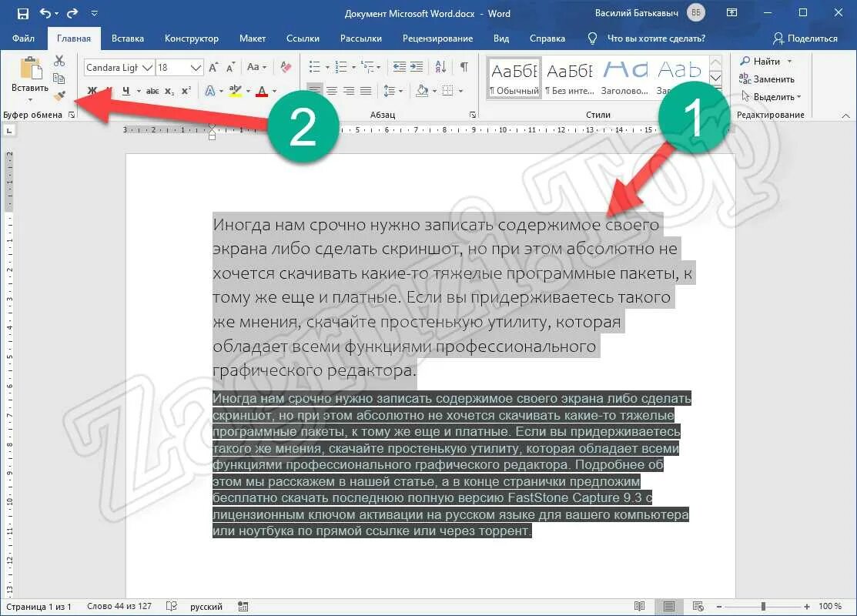Adjust the zoom slider handle
Screen dimensions: 857x616
pyautogui.click(x=763, y=606)
